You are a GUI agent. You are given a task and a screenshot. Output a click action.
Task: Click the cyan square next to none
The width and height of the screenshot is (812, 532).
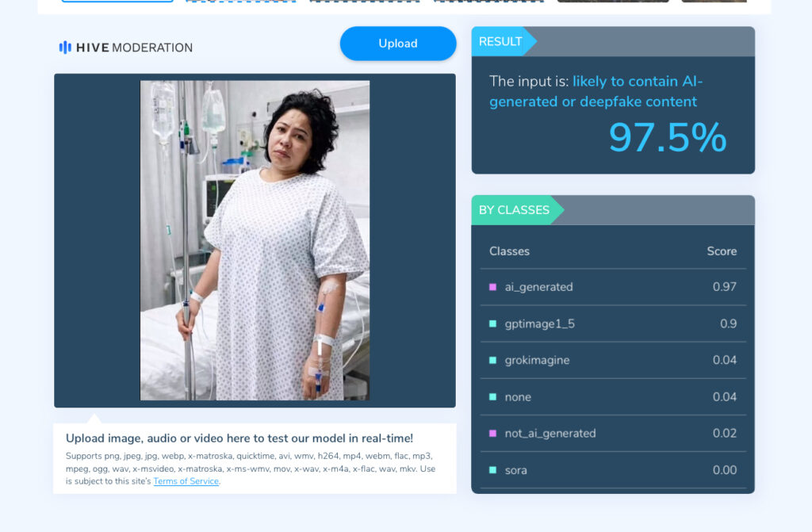pyautogui.click(x=493, y=396)
